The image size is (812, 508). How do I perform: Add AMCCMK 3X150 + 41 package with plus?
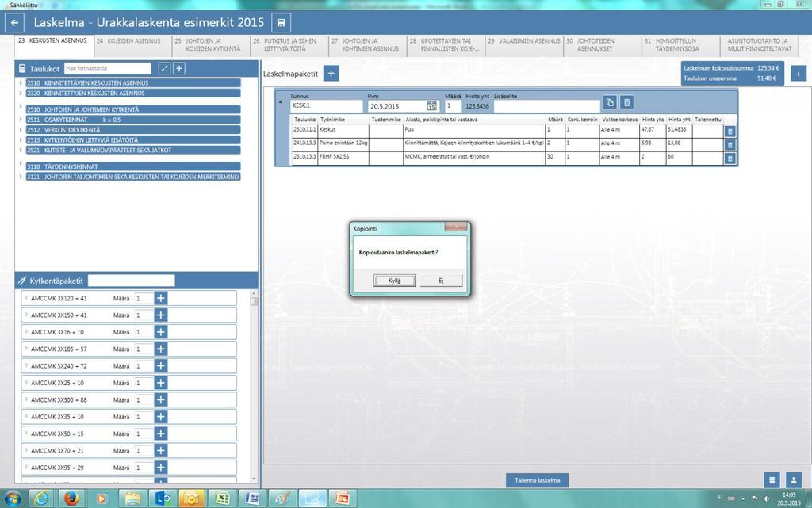[161, 315]
